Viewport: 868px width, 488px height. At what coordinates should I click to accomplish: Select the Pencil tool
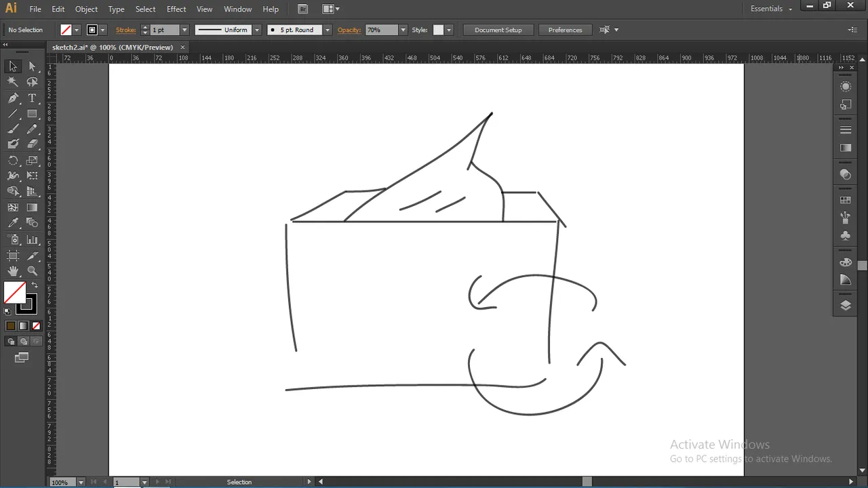(32, 129)
